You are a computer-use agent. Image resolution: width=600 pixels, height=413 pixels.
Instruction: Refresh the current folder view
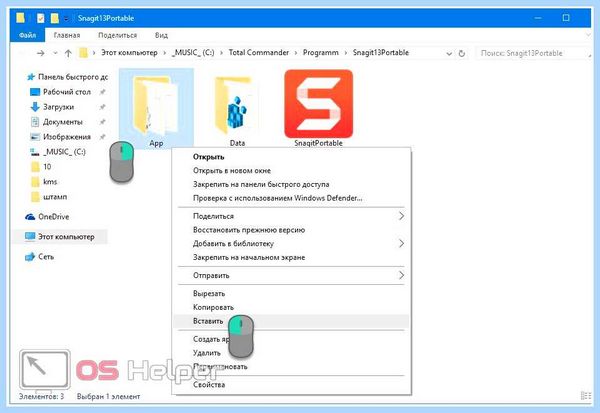462,53
